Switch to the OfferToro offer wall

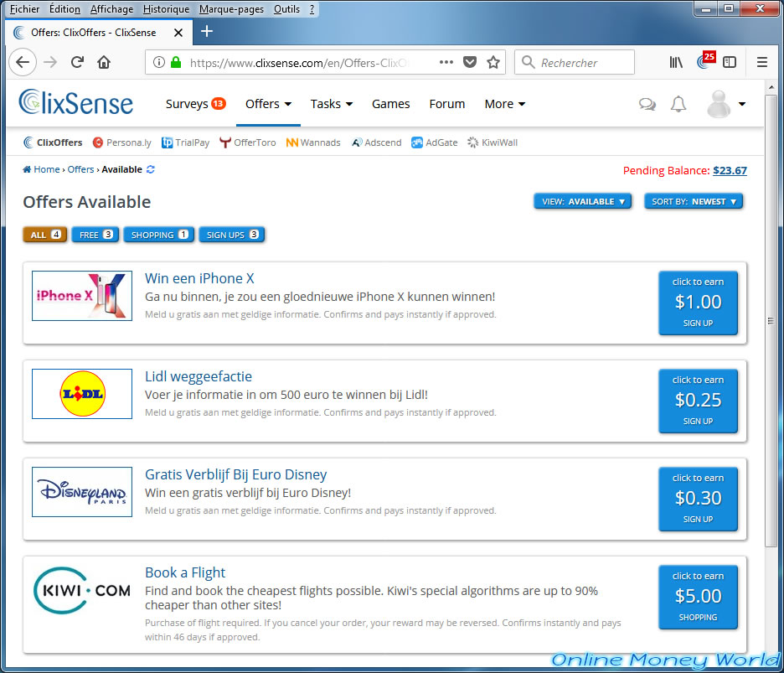(247, 142)
